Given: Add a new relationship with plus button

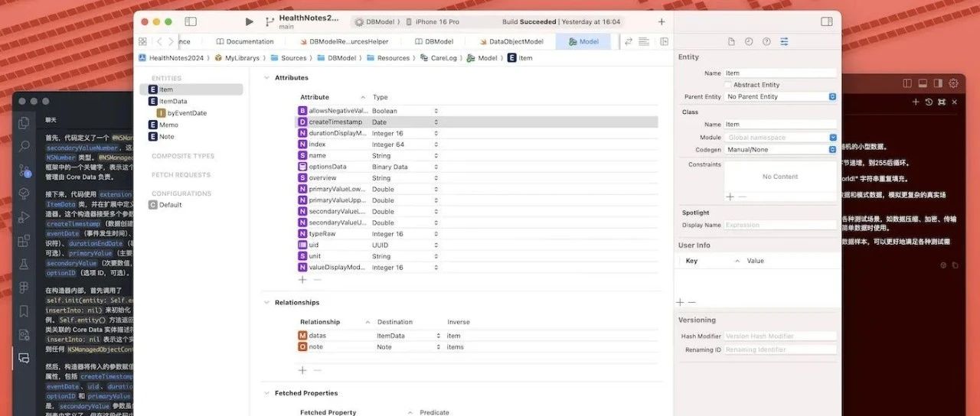Looking at the screenshot, I should point(302,370).
